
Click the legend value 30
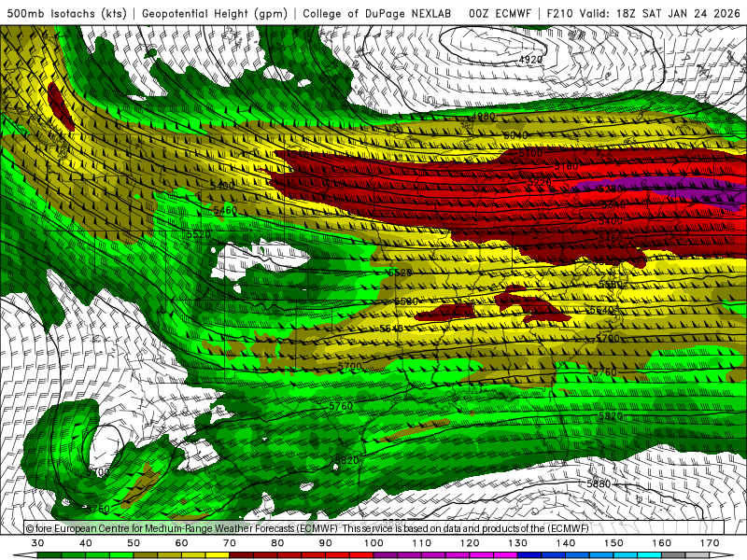click(37, 543)
